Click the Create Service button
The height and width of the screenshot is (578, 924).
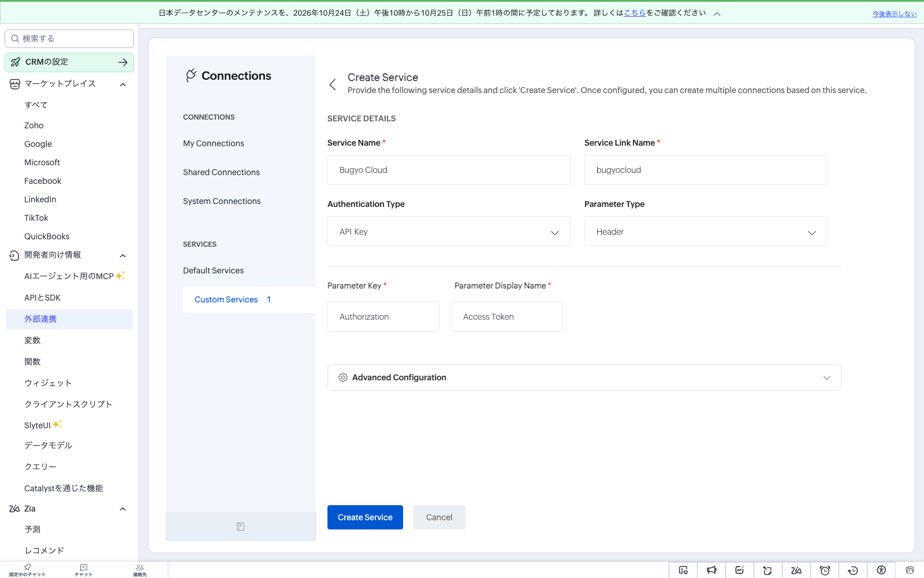tap(365, 517)
